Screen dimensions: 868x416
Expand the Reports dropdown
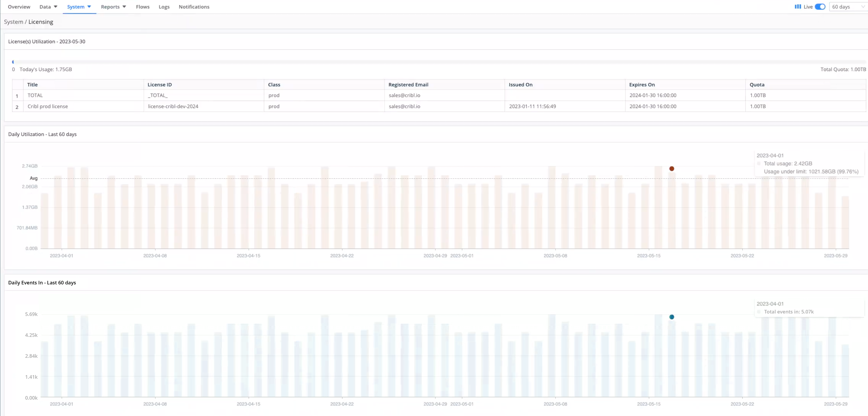pos(113,6)
